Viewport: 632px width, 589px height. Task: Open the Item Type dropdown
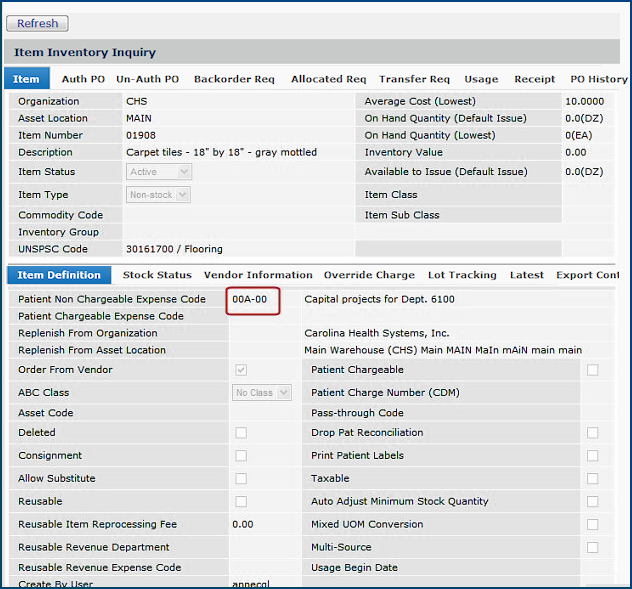[158, 195]
